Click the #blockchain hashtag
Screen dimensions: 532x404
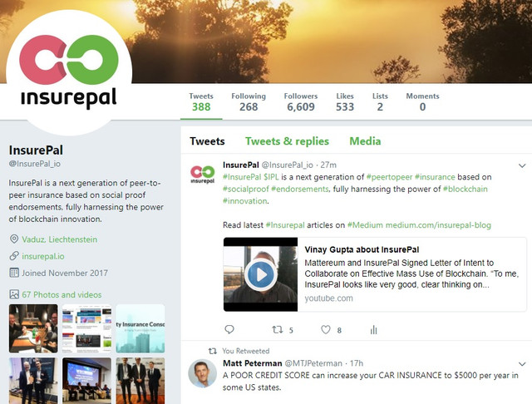(x=465, y=189)
